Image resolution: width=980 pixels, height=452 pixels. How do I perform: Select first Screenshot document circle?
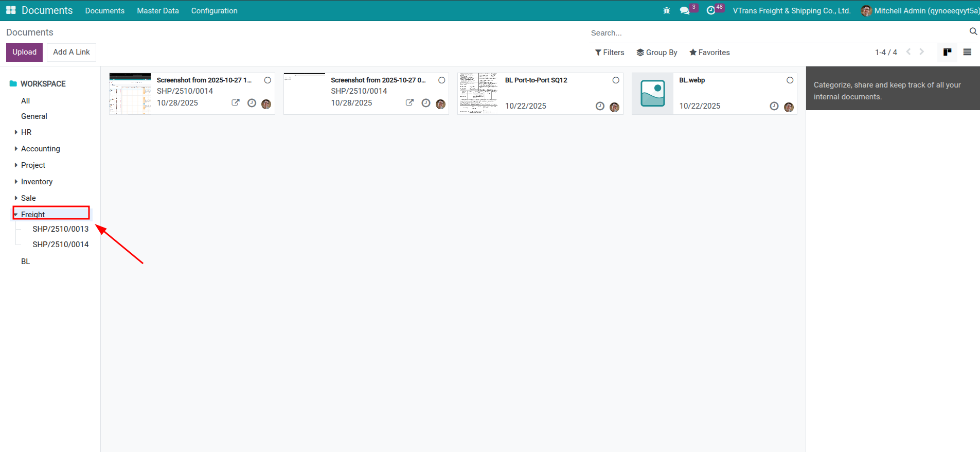pyautogui.click(x=268, y=80)
